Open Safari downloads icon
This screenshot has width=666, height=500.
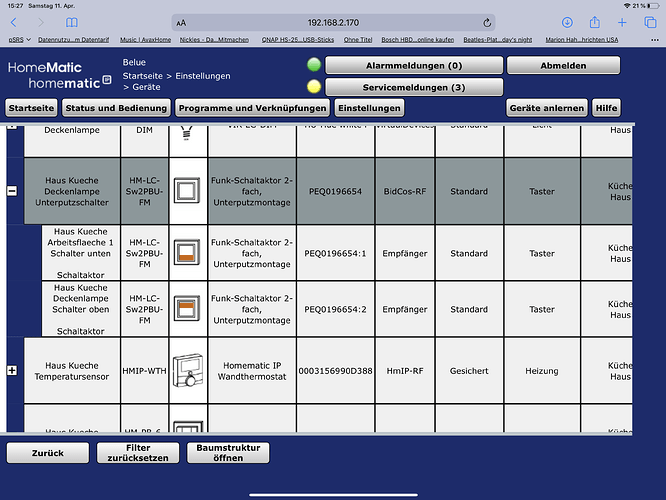pos(567,22)
